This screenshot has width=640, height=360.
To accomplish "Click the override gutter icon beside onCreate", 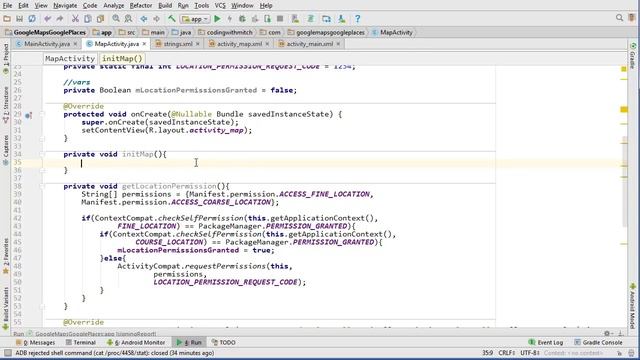I will tap(28, 116).
